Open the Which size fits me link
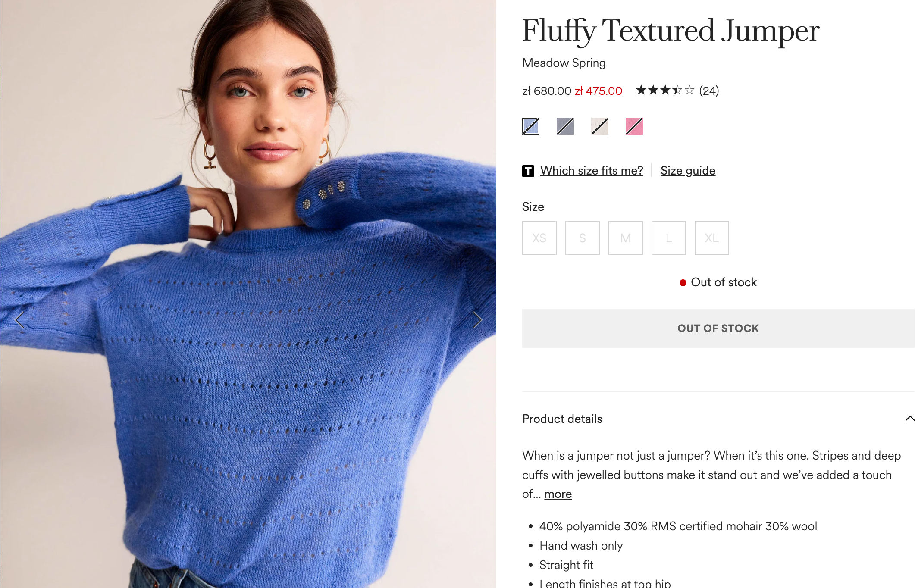 pyautogui.click(x=592, y=171)
